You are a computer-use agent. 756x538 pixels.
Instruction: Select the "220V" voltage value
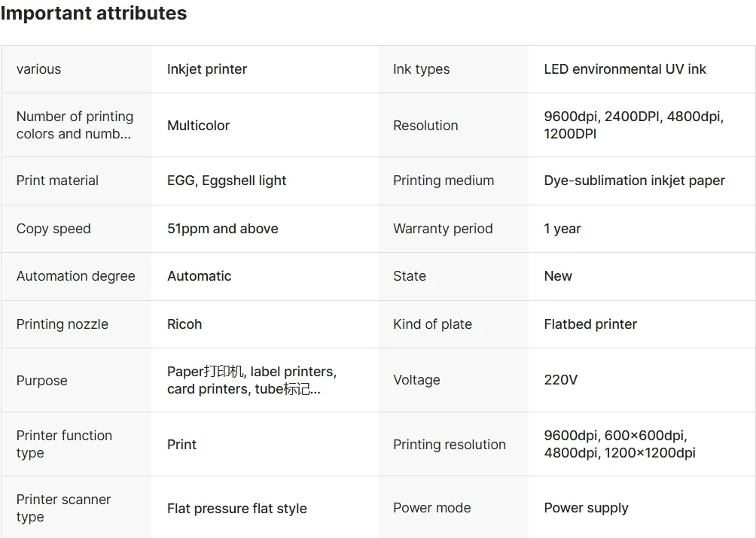point(561,380)
